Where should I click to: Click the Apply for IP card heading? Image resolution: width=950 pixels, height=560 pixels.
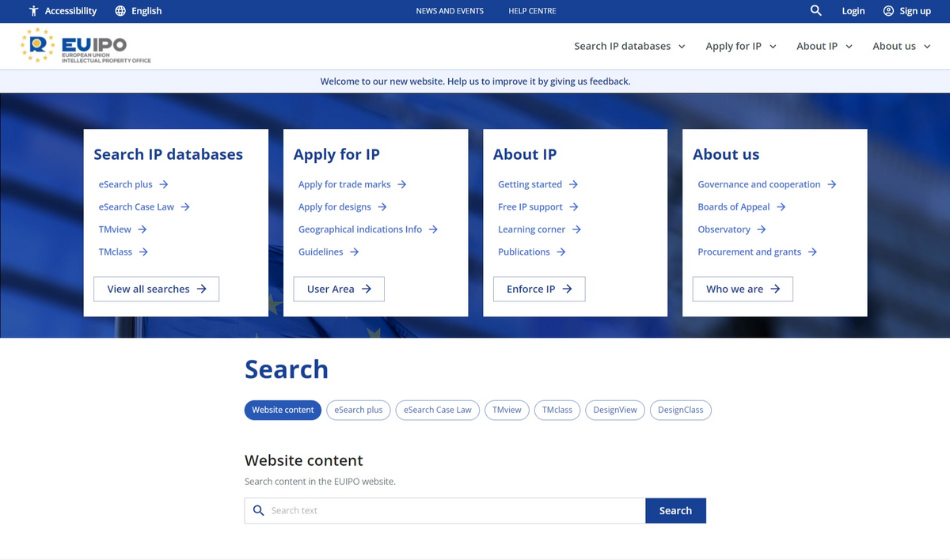[x=336, y=154]
